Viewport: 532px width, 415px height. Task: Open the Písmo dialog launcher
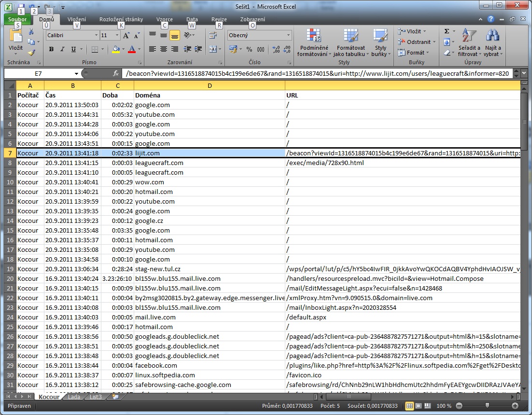[x=140, y=63]
